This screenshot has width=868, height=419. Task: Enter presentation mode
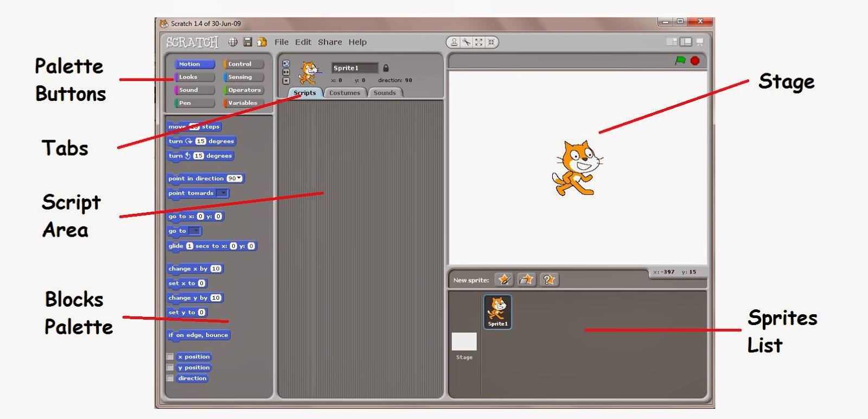coord(700,42)
